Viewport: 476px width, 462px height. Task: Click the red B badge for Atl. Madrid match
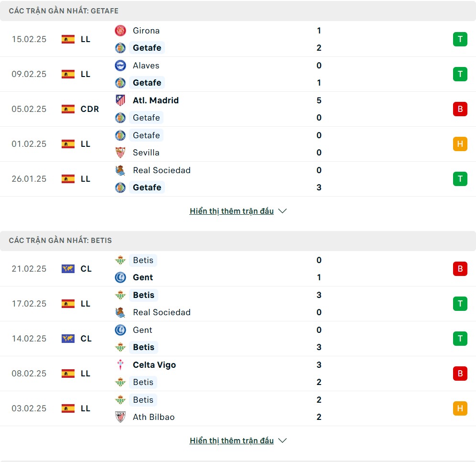pos(460,109)
